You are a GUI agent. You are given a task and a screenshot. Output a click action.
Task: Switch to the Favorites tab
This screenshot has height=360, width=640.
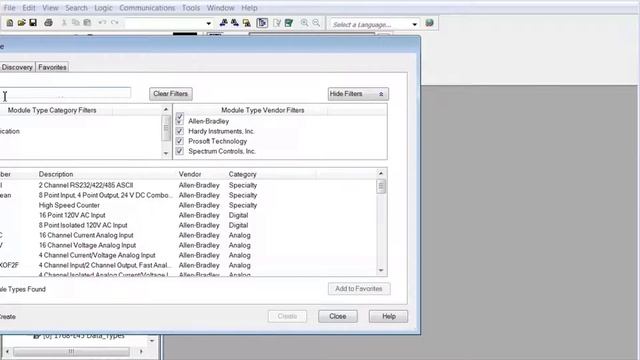(52, 67)
